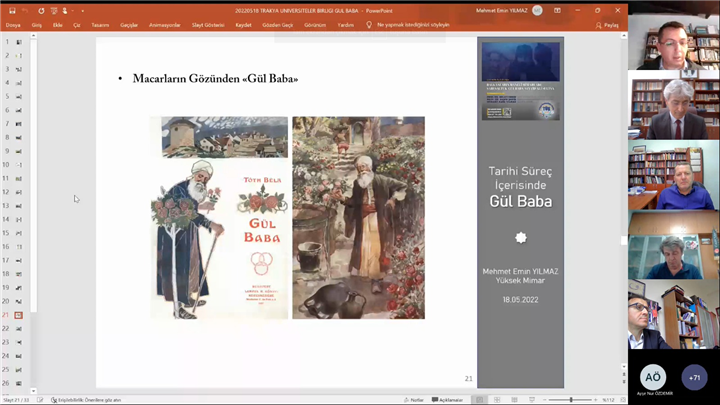Select slide 10 thumbnail in slide panel
Viewport: 720px width, 405px height.
tap(19, 165)
